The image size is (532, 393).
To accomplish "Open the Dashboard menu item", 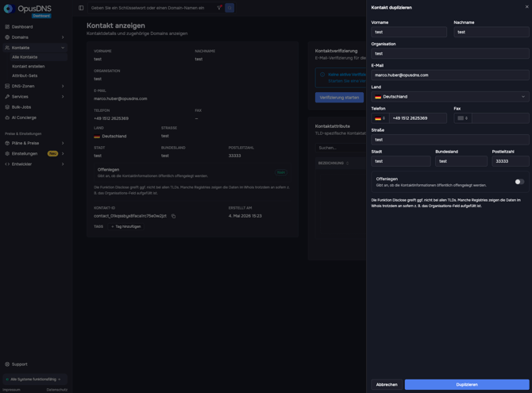I will 35,27.
